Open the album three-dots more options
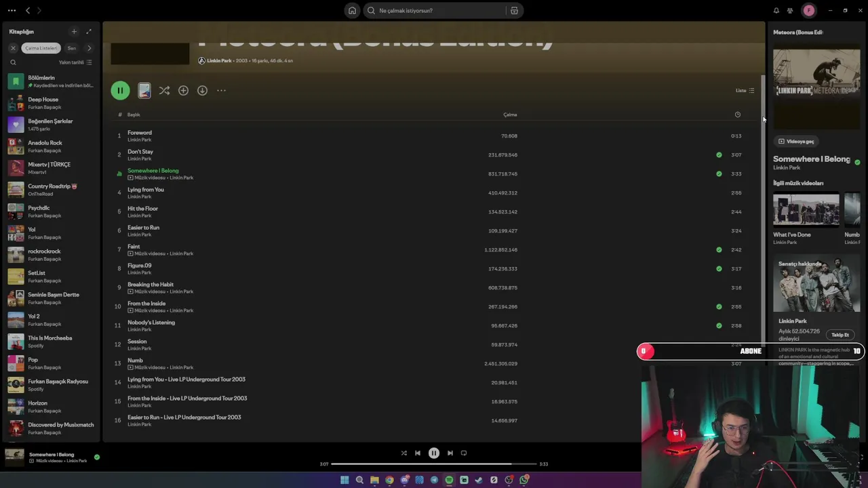The image size is (868, 488). coord(221,90)
